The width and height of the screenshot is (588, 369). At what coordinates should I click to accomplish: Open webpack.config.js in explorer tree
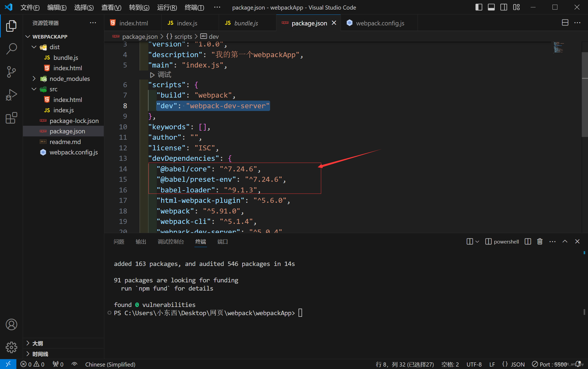[63, 152]
